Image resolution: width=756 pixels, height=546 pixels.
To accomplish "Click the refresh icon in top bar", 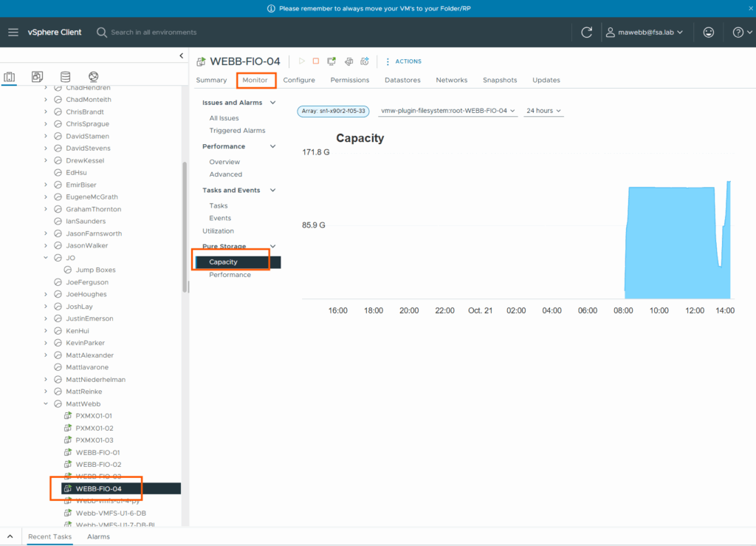I will pyautogui.click(x=587, y=33).
